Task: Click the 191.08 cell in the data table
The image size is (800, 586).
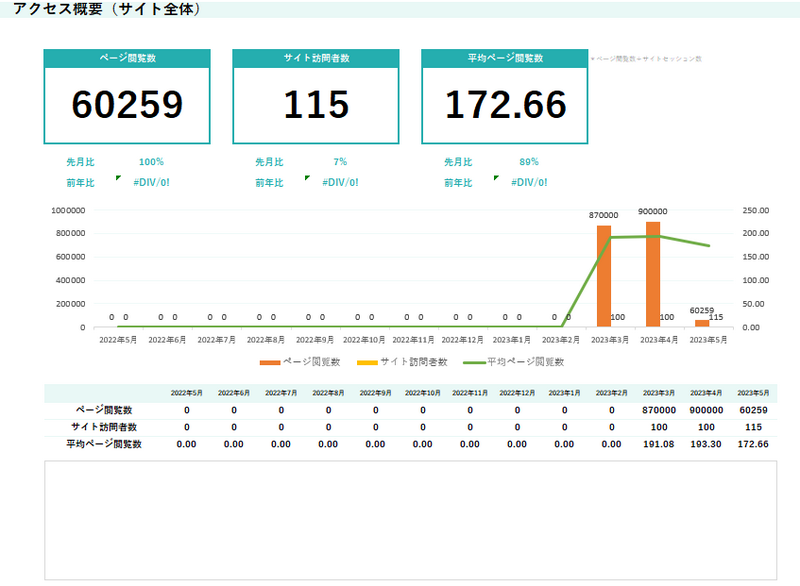Action: point(658,444)
